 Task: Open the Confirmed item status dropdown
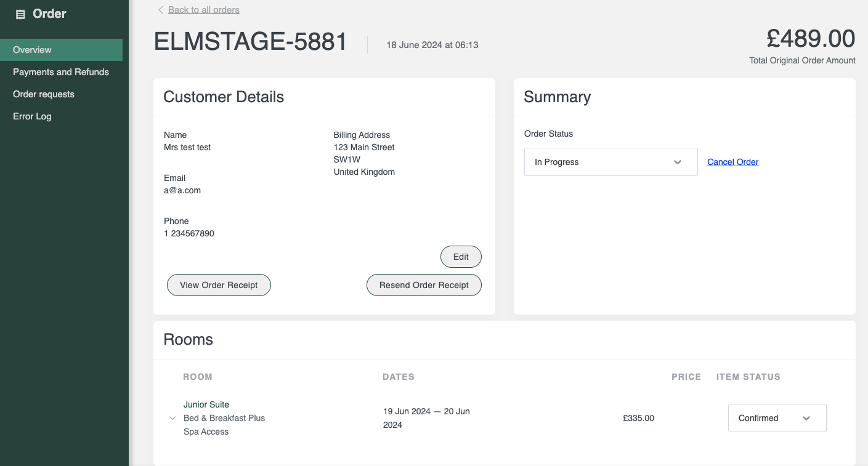[x=777, y=418]
